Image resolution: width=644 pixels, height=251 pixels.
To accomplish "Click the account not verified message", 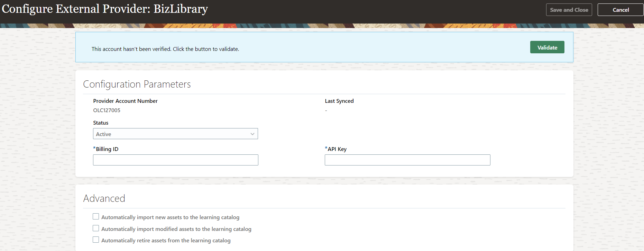I will (165, 49).
